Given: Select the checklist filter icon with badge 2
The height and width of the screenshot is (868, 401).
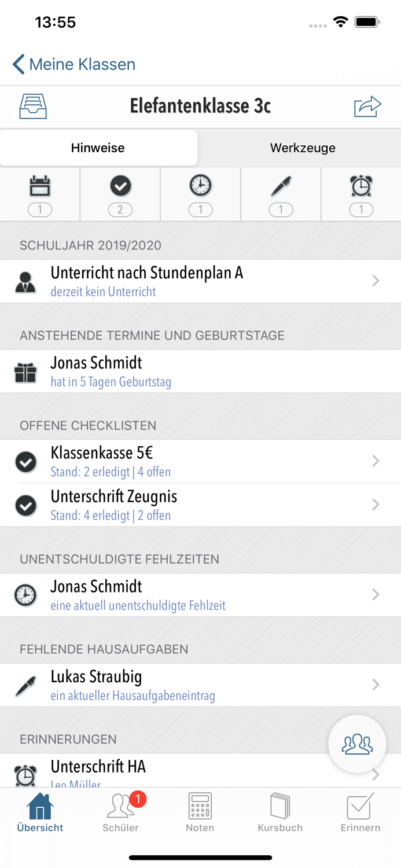Looking at the screenshot, I should pos(119,186).
